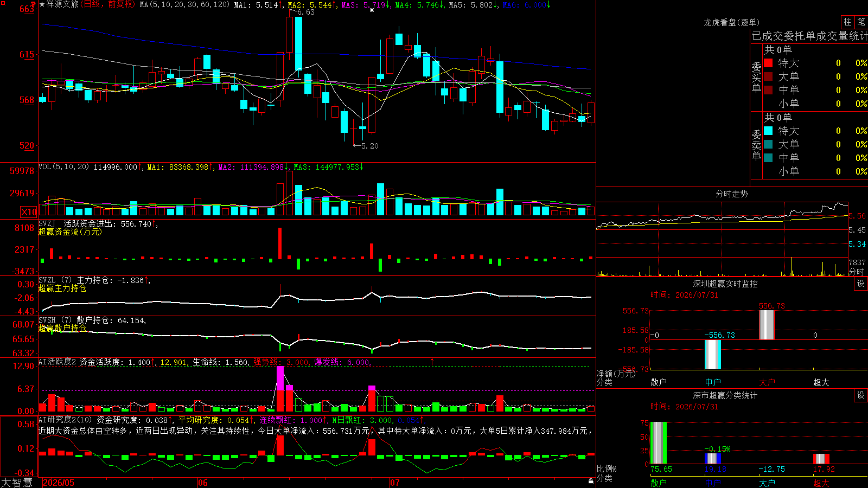Switch 龙虎看盘 to 柱 view
The height and width of the screenshot is (488, 868).
(847, 22)
